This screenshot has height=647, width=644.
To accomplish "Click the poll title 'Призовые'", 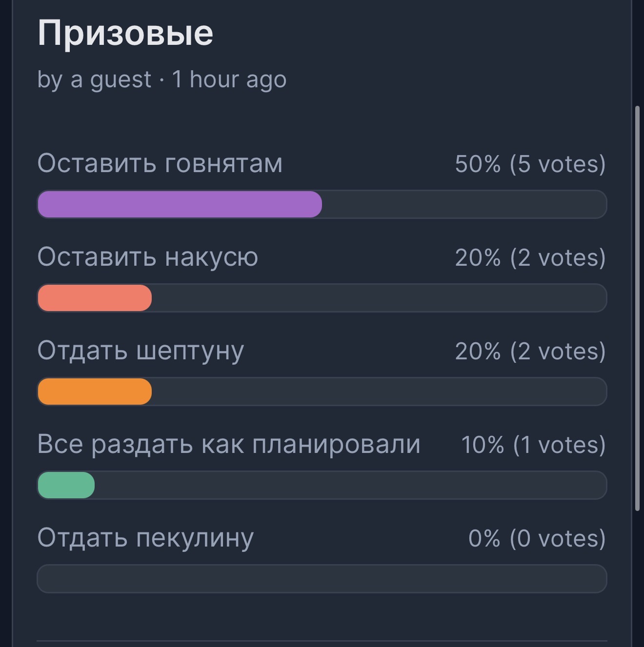I will [x=125, y=34].
